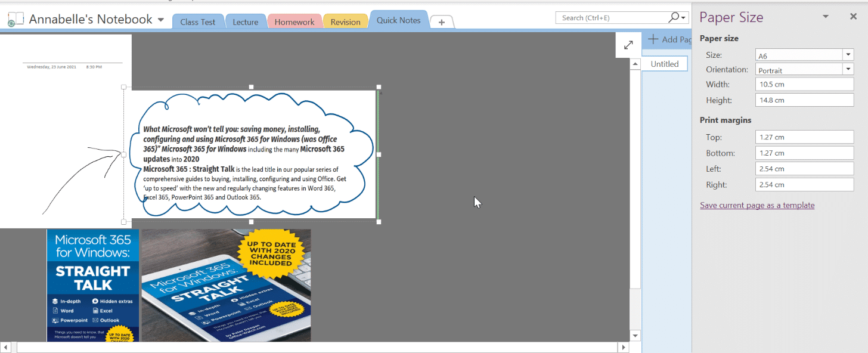Select the Straight Talk book cover image

pos(93,285)
